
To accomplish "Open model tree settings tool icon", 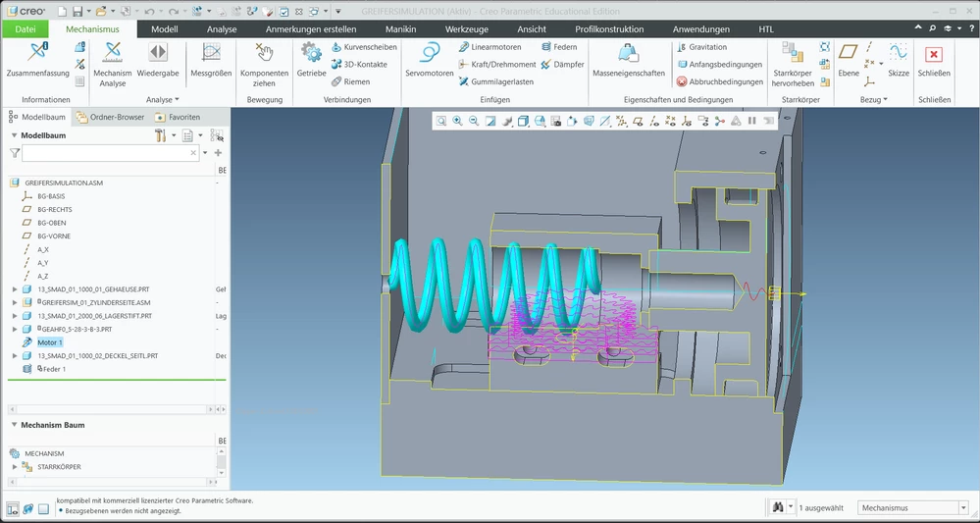I will (160, 135).
